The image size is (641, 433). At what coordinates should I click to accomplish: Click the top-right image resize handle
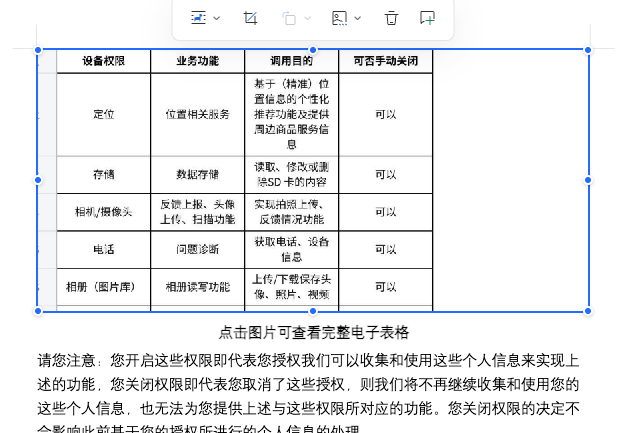coord(588,50)
